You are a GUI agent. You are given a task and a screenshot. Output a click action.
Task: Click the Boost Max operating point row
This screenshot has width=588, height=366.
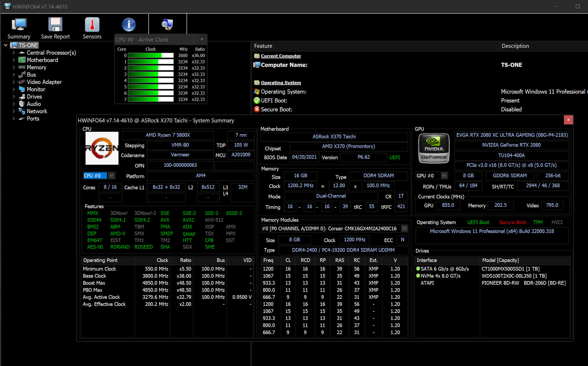coord(167,283)
